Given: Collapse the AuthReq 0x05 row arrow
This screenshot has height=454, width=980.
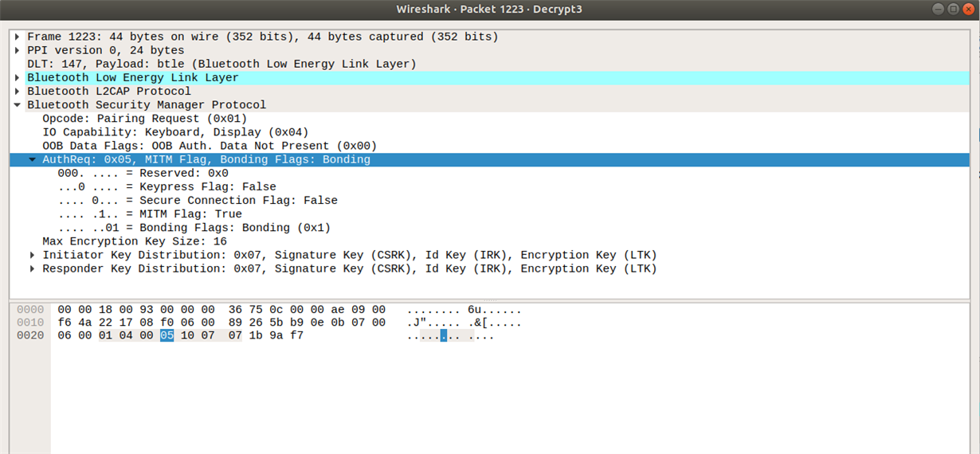Looking at the screenshot, I should pyautogui.click(x=32, y=159).
